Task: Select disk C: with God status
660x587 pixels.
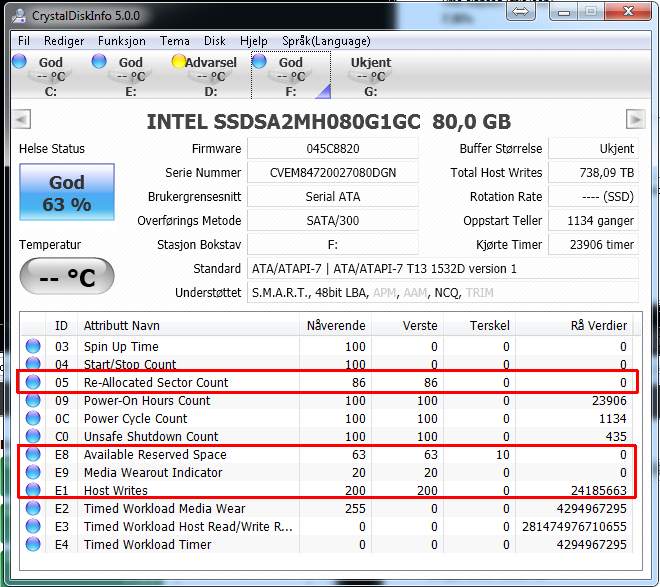Action: [x=51, y=76]
